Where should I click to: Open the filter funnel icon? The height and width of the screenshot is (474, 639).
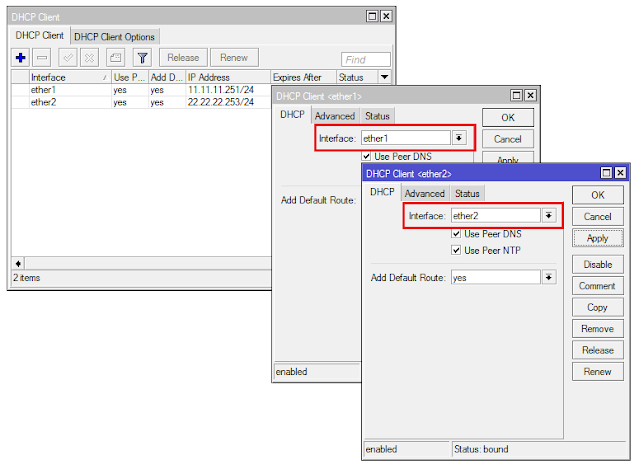(x=142, y=58)
